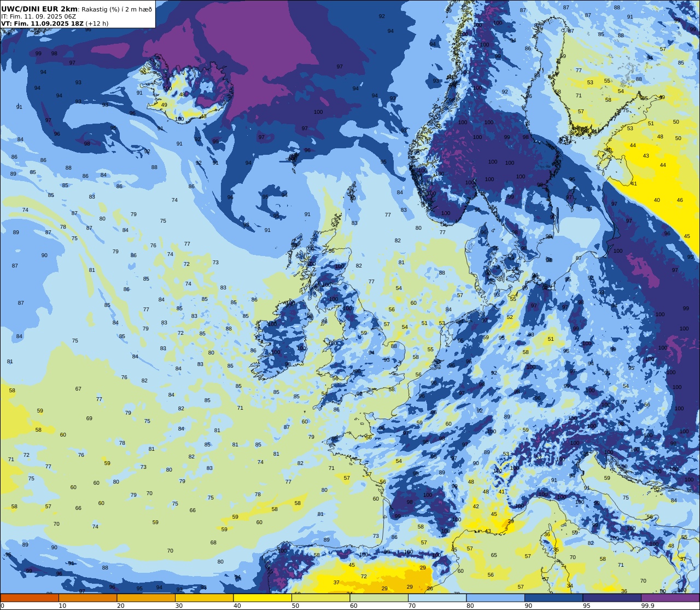Screen dimensions: 700x610
Task: Click the '80' tick label on the colour legend
Action: click(x=470, y=606)
